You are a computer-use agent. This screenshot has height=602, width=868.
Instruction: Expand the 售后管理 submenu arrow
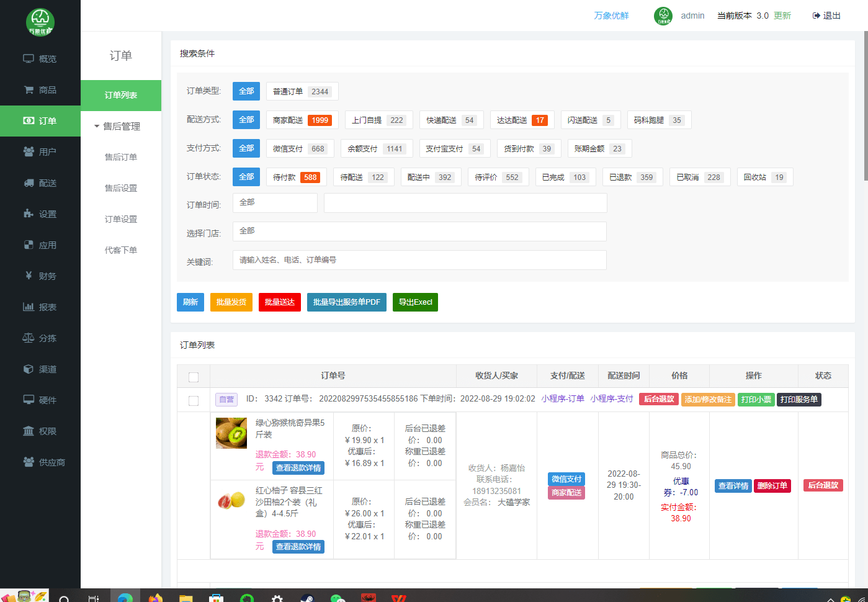pyautogui.click(x=97, y=127)
